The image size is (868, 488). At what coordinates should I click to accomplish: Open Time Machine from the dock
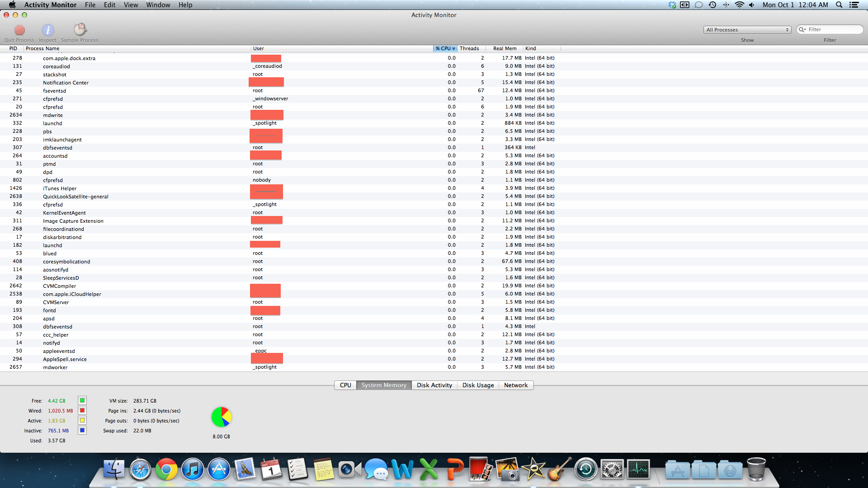pos(585,470)
